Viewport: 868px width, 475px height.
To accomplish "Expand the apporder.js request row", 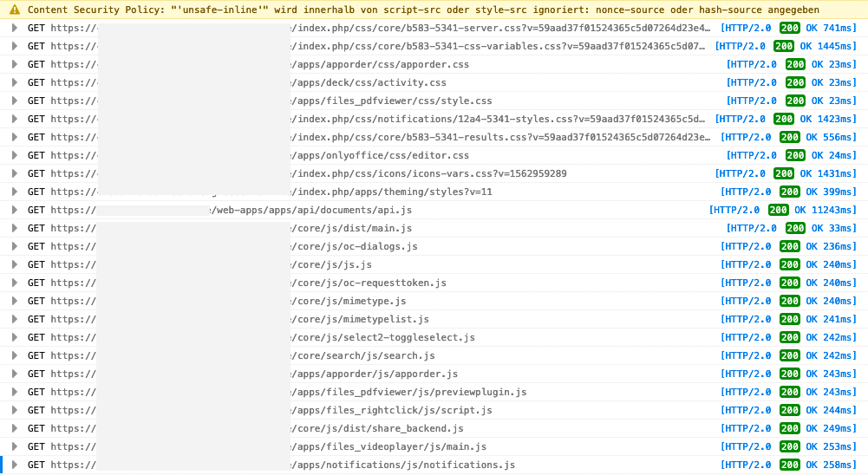I will click(15, 374).
